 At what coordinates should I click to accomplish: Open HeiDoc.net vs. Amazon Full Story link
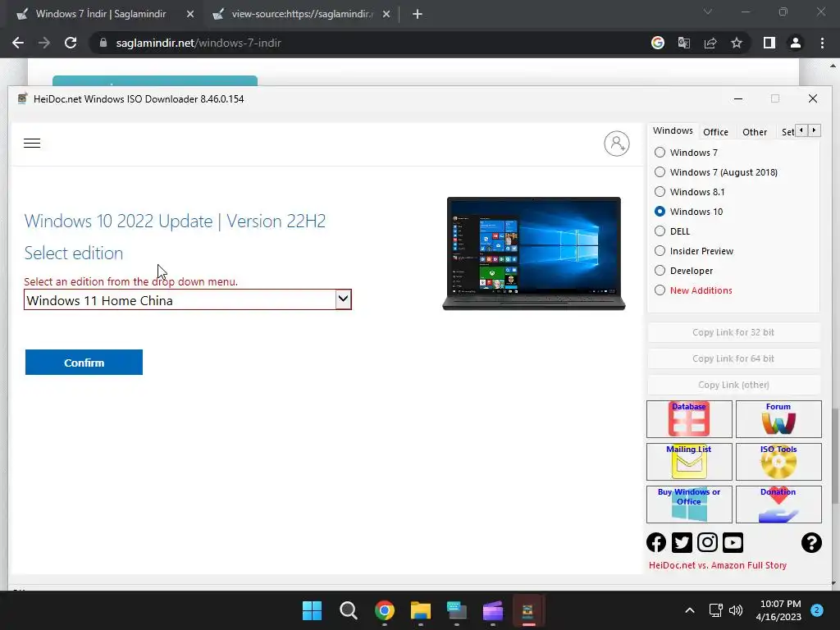click(717, 565)
